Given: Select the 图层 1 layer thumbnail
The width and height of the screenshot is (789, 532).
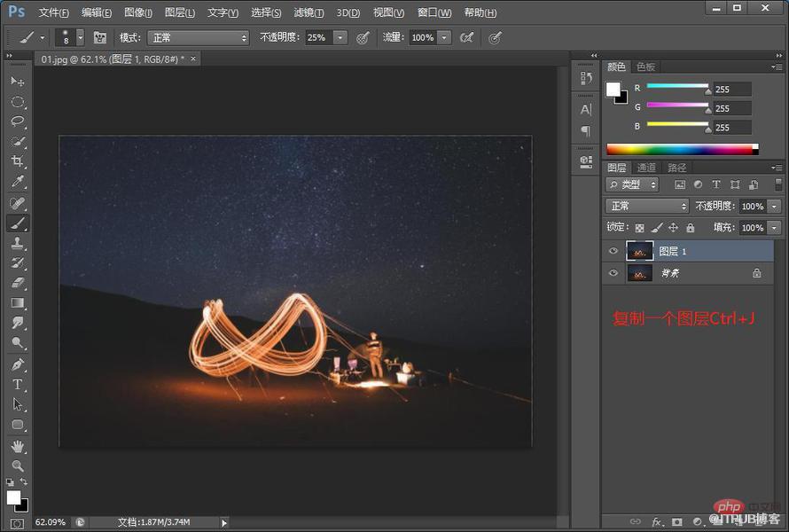Looking at the screenshot, I should (639, 251).
